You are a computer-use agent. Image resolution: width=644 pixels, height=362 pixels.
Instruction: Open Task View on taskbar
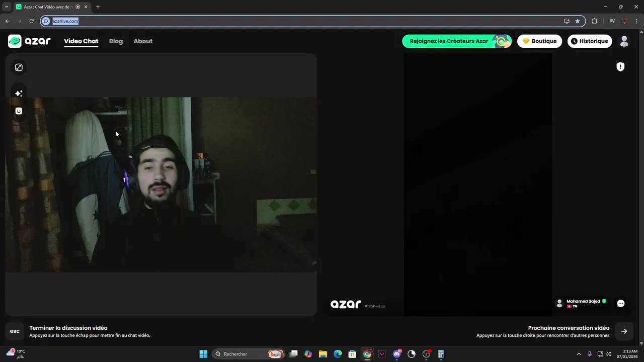[x=294, y=354]
